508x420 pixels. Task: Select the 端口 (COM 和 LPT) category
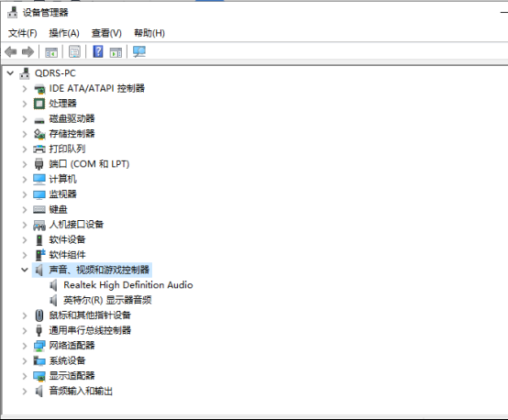point(89,164)
